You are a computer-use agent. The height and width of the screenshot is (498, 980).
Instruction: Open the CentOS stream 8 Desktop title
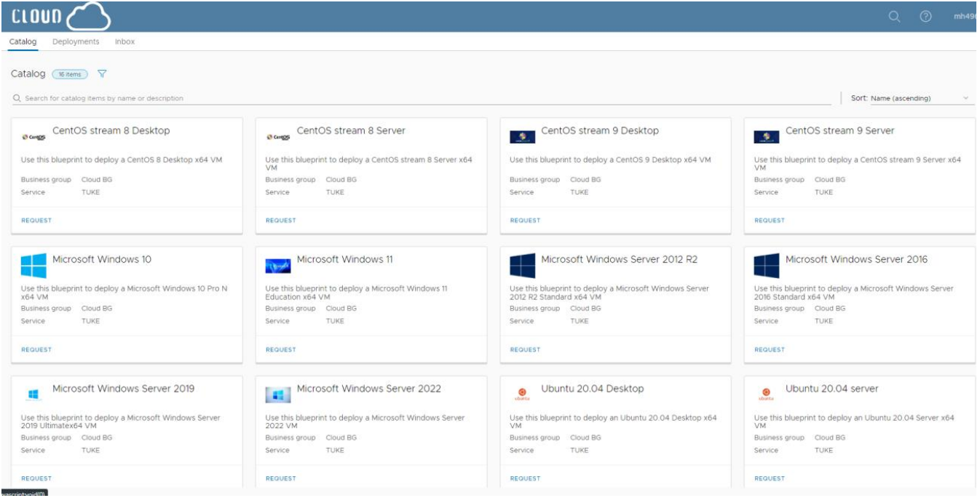tap(111, 131)
